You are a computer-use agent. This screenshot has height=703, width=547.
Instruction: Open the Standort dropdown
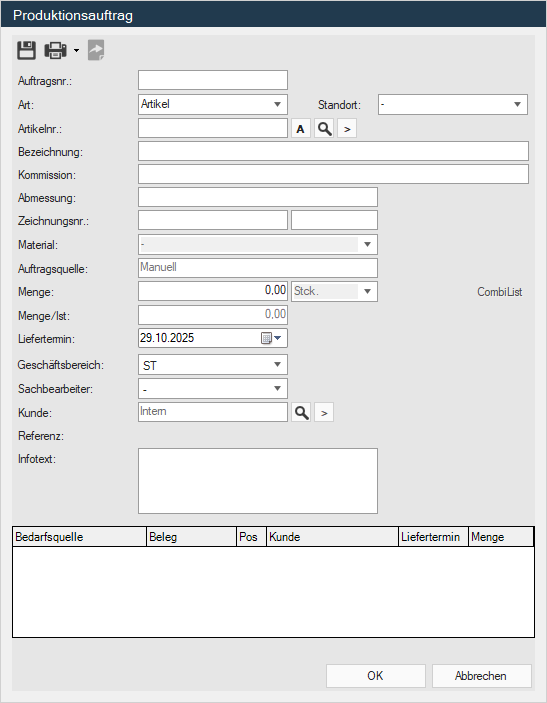[x=453, y=104]
